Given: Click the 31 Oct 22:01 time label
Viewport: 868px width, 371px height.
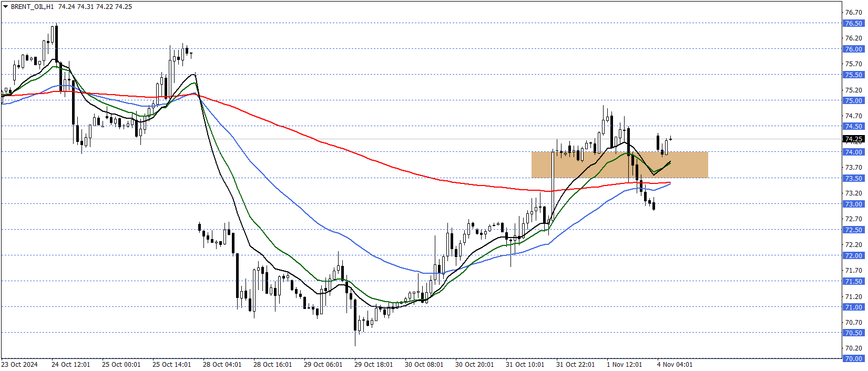Looking at the screenshot, I should click(x=575, y=364).
